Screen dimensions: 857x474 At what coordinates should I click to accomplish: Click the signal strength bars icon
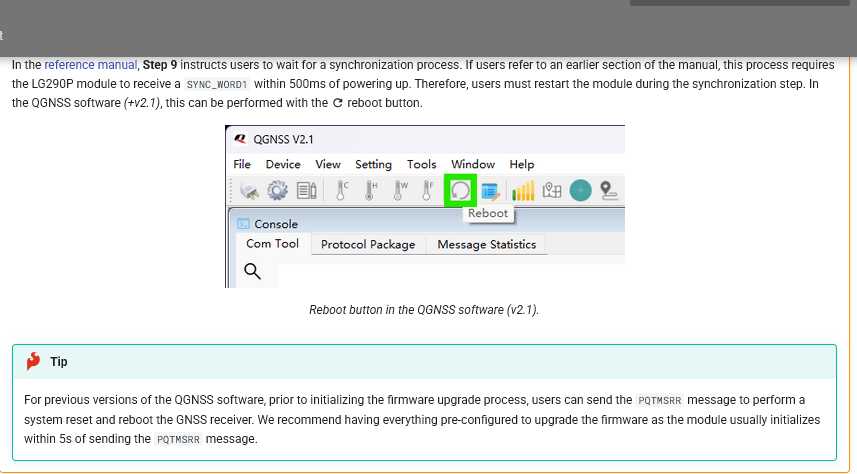522,190
